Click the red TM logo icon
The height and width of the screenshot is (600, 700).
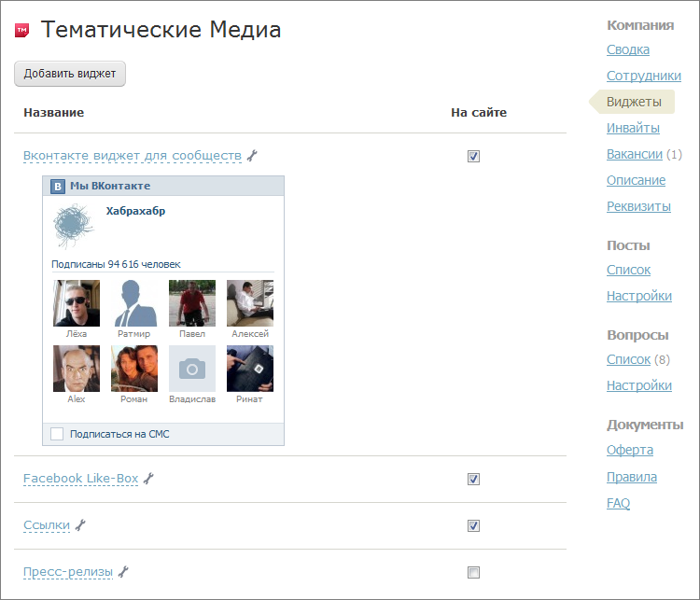click(21, 31)
